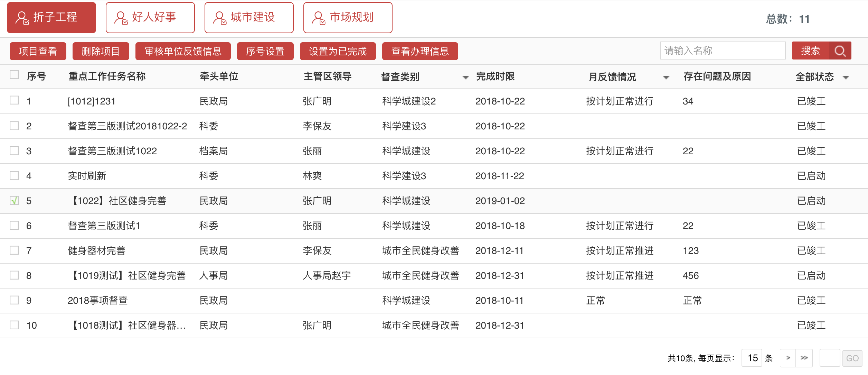
Task: Open 审核单位反馈信息 feedback panel
Action: tap(183, 51)
